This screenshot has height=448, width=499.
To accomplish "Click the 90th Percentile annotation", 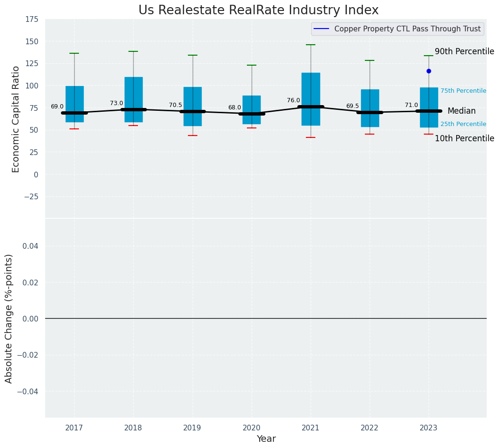I will [x=464, y=52].
